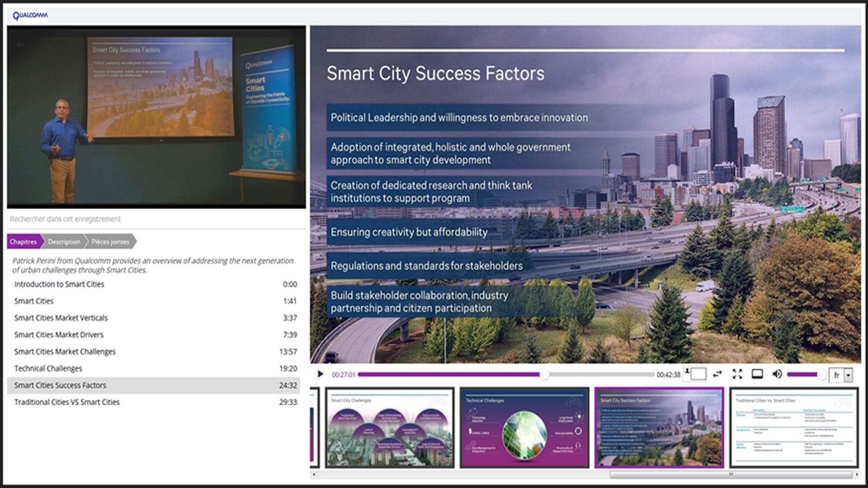This screenshot has width=868, height=488.
Task: Toggle the theater display mode icon
Action: pos(757,374)
